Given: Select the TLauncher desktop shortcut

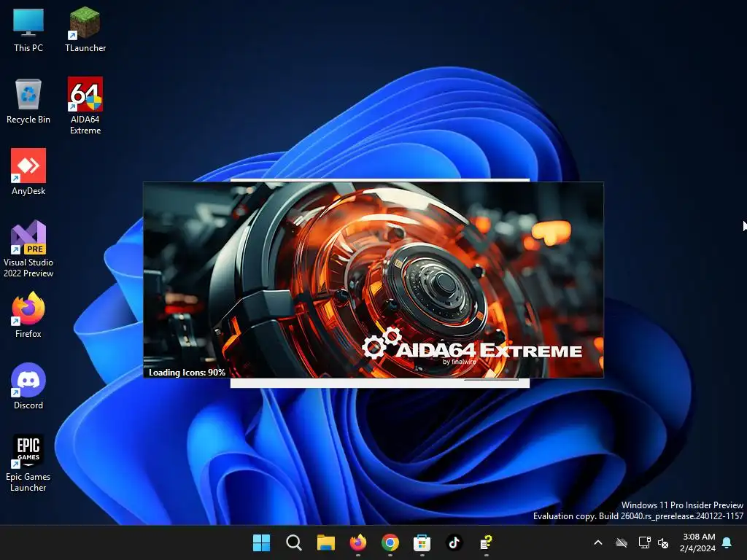Looking at the screenshot, I should coord(85,29).
